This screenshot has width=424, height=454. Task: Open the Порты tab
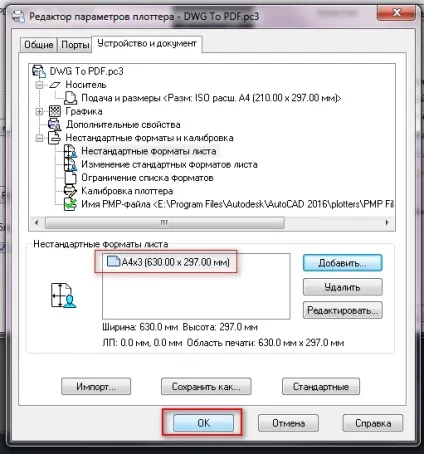pyautogui.click(x=75, y=45)
